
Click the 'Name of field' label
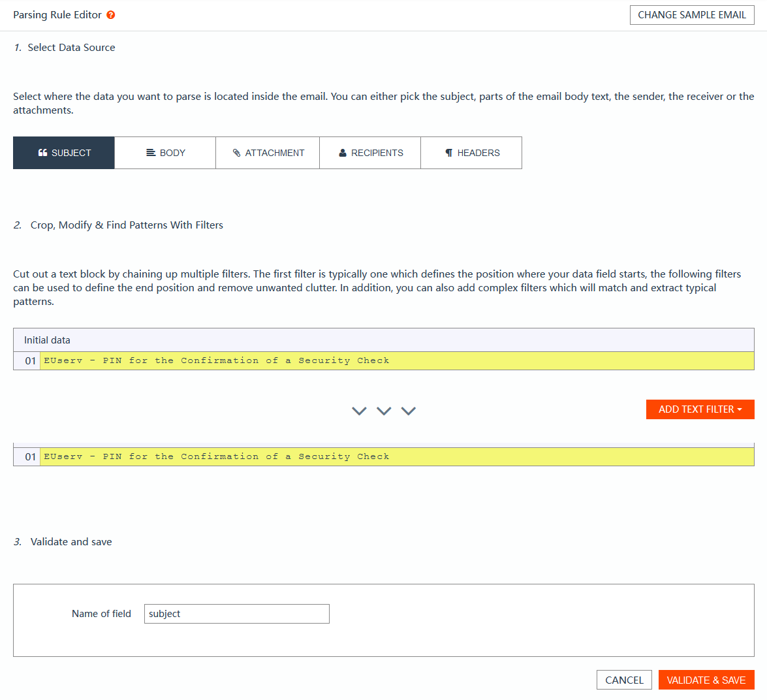coord(101,614)
